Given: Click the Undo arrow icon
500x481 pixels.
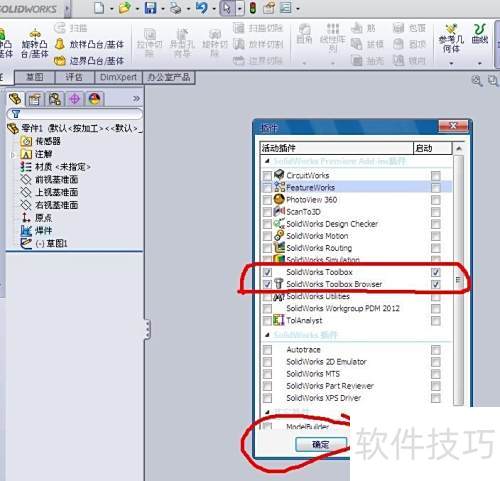Looking at the screenshot, I should (202, 8).
